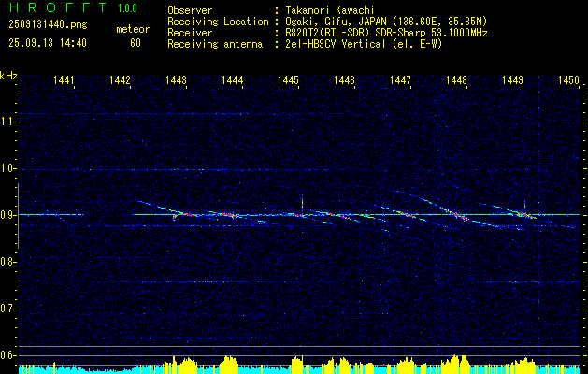Click the R820T2(RTL-SDR) SDR-Sharp receiver text

[x=385, y=33]
